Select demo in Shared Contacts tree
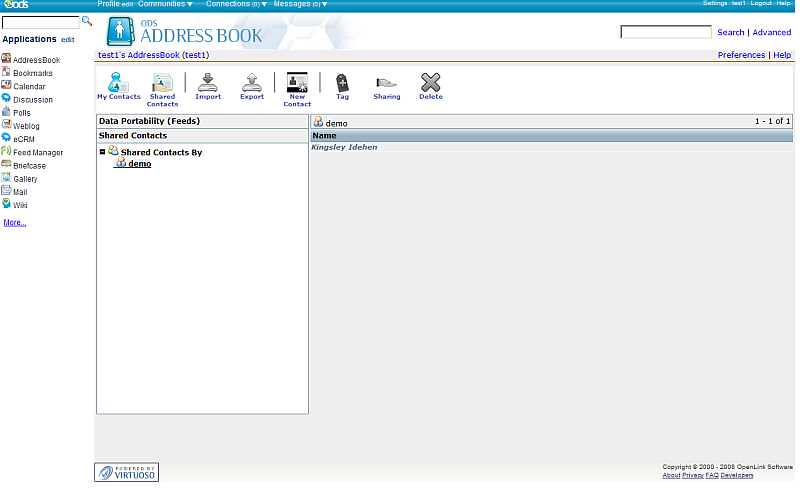The width and height of the screenshot is (800, 491). pyautogui.click(x=139, y=163)
